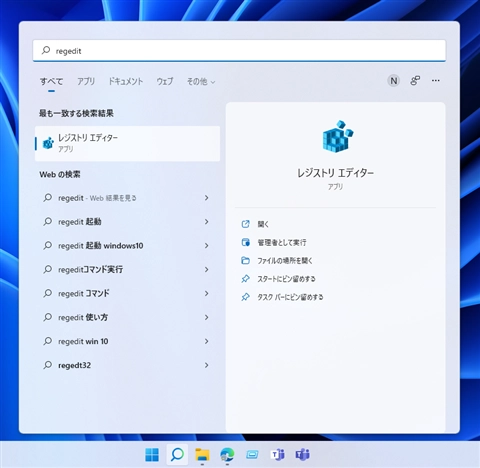Click the pin icon for taskbar pinning
Image resolution: width=480 pixels, height=468 pixels.
245,297
